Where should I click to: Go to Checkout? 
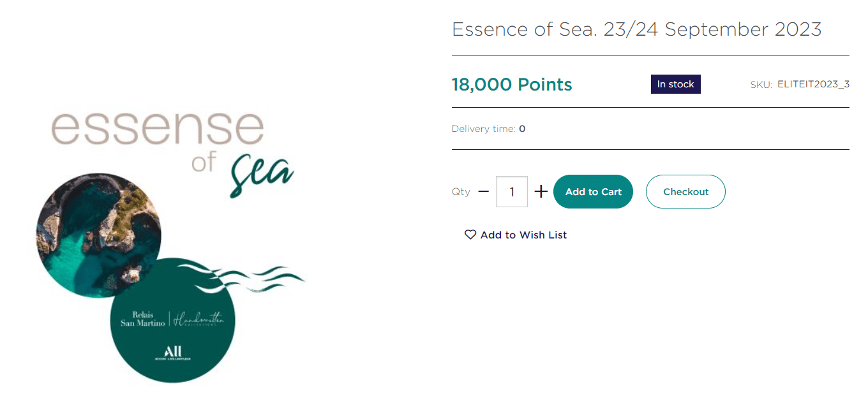[685, 191]
